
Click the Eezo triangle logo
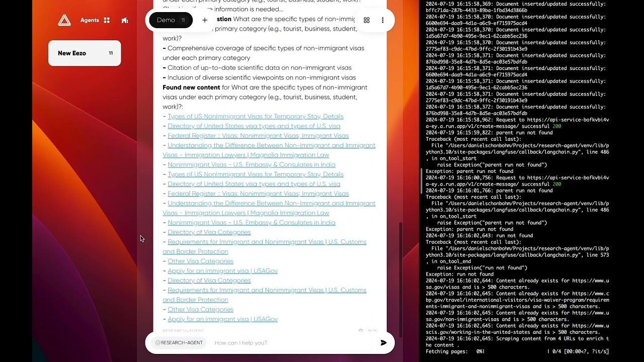click(64, 20)
